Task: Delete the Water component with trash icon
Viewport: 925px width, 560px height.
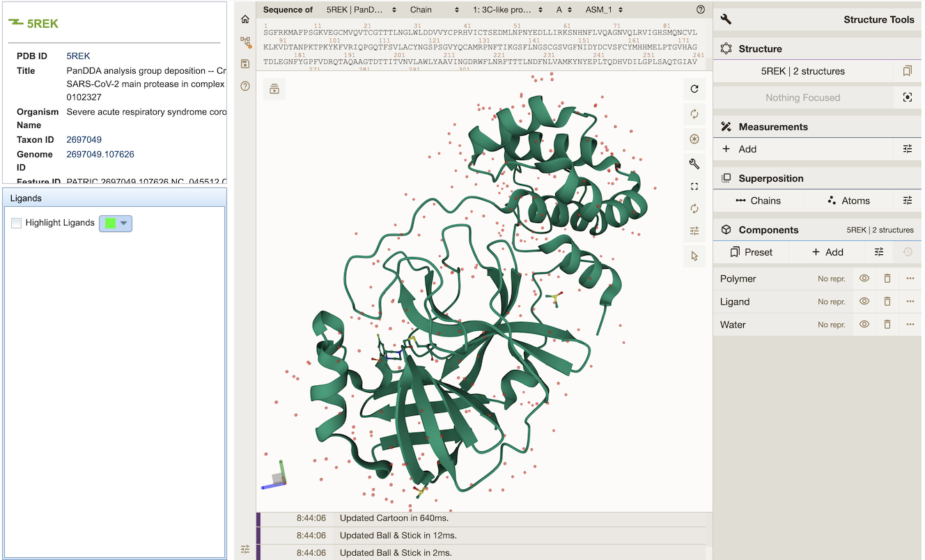Action: [x=887, y=325]
